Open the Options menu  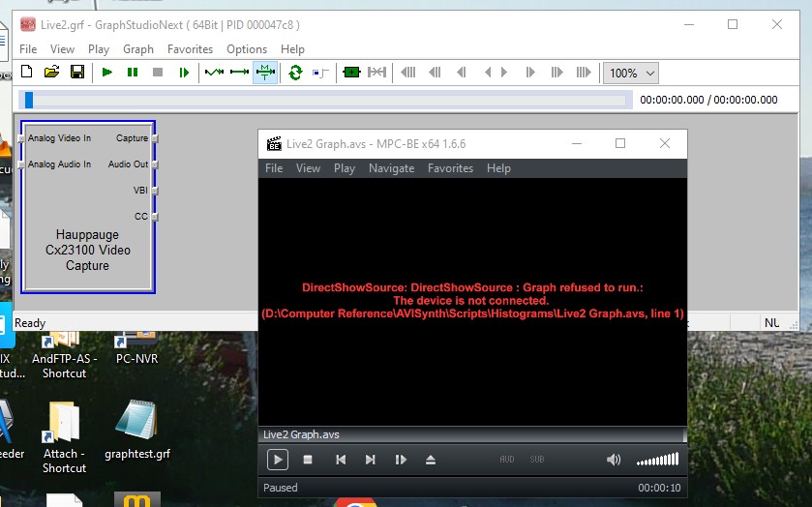tap(247, 49)
